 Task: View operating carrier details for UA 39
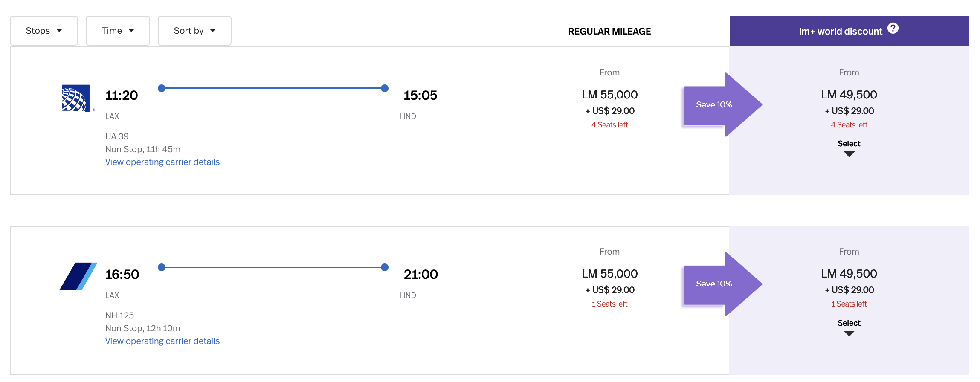pos(162,162)
